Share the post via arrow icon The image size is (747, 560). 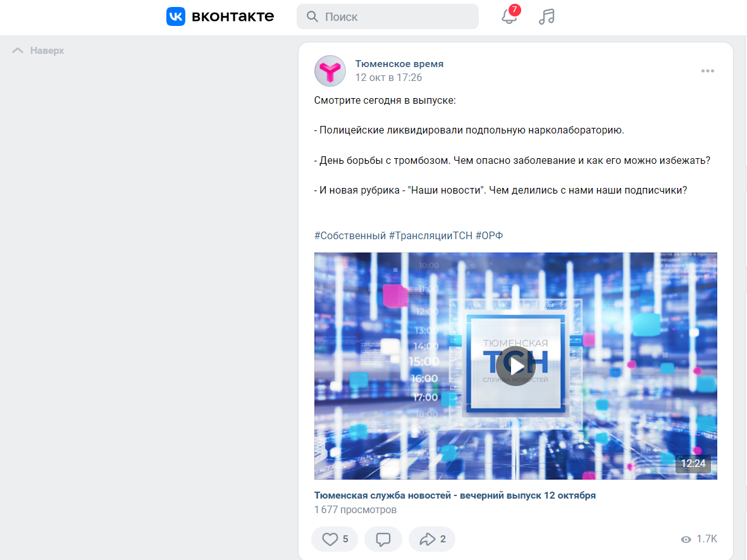432,539
